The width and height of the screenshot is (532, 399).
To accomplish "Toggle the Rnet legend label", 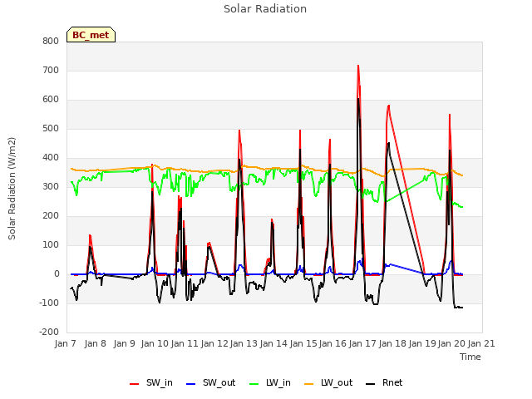I will 392,382.
